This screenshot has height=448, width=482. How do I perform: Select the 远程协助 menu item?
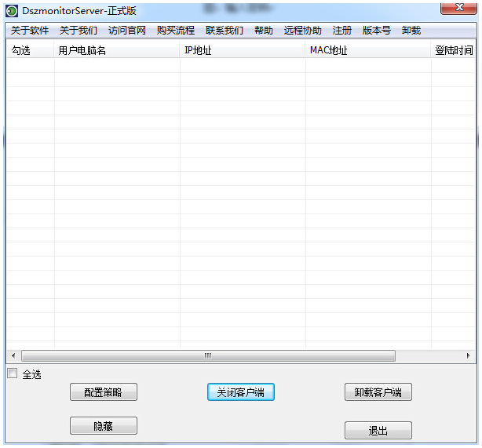(303, 31)
